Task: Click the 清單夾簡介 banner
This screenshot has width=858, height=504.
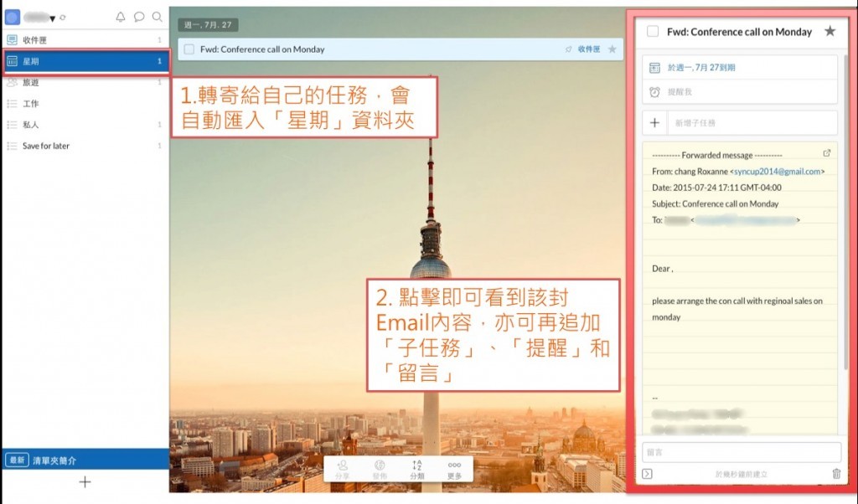Action: point(85,460)
